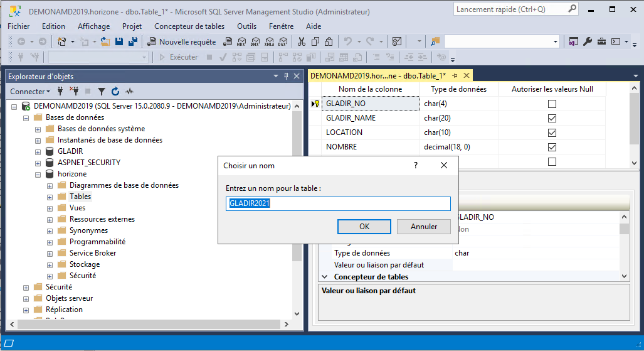The width and height of the screenshot is (644, 351).
Task: Click the wrench Properties icon in toolbar
Action: [x=588, y=41]
